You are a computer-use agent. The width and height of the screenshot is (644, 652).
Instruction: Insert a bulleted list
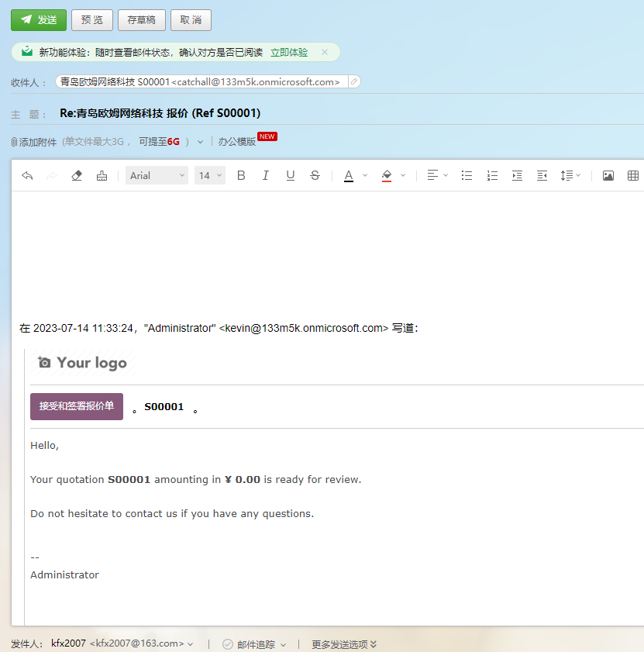pos(467,176)
